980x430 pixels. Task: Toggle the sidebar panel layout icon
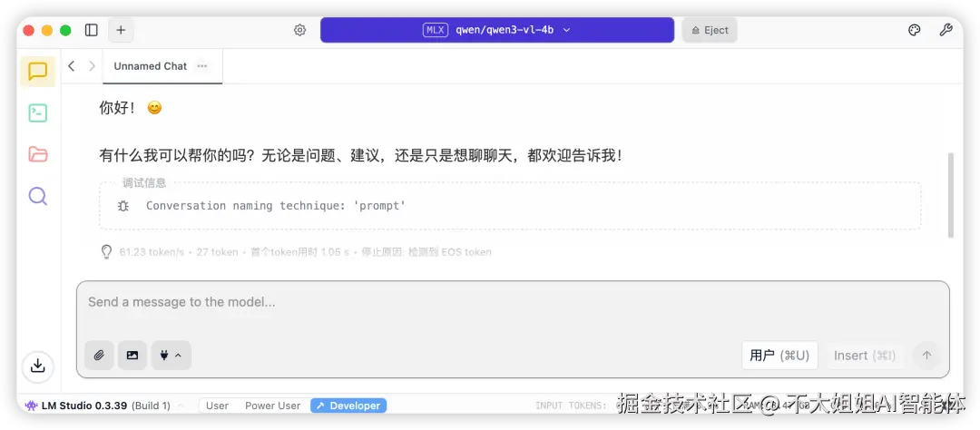click(x=92, y=30)
